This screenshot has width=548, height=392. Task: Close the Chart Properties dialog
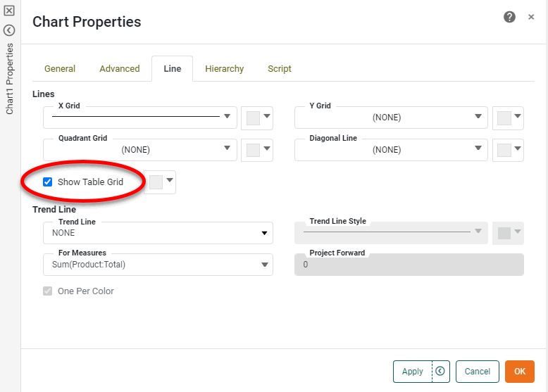(x=531, y=17)
